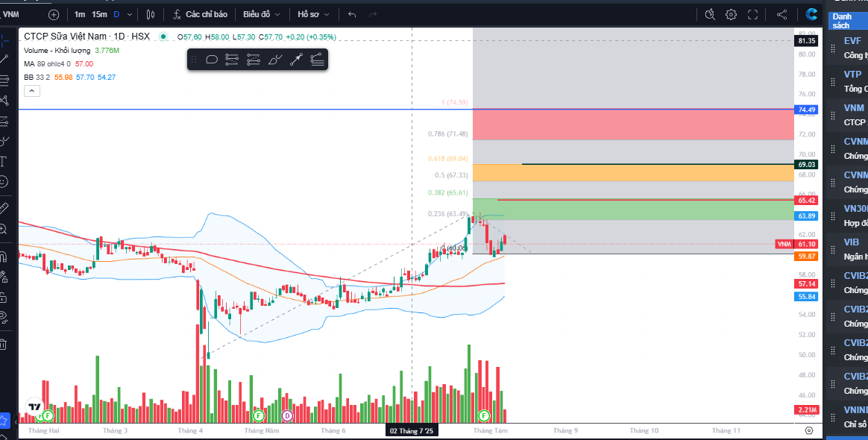Expand the timeframe interval dropdown
Viewport: 868px width, 440px height.
(x=130, y=14)
